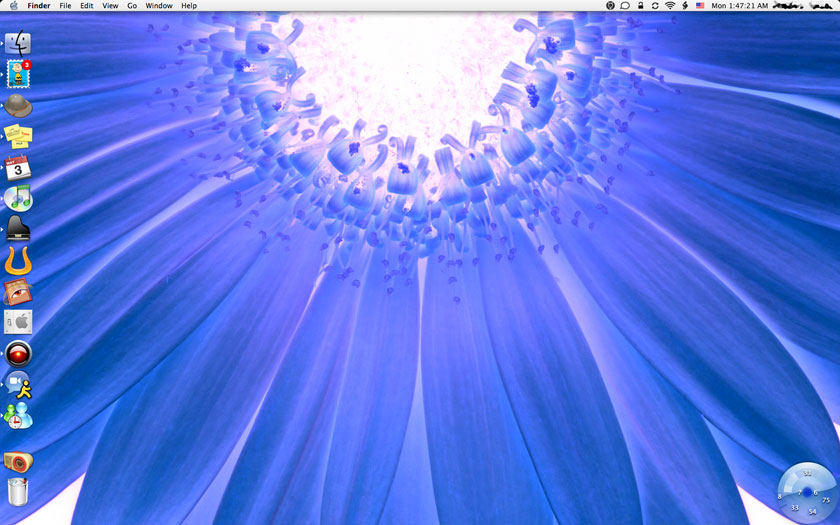This screenshot has height=525, width=840.
Task: Click the padlock icon in menu bar
Action: tap(640, 5)
